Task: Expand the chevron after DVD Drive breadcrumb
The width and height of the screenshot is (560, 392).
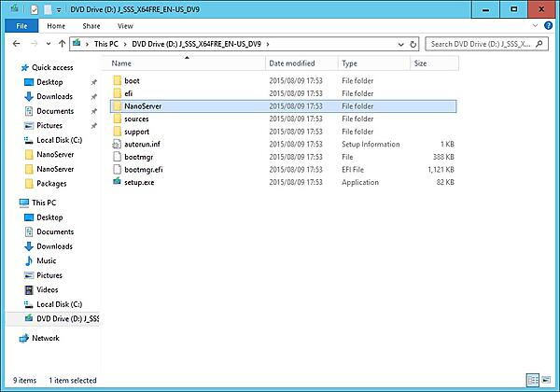Action: (268, 44)
